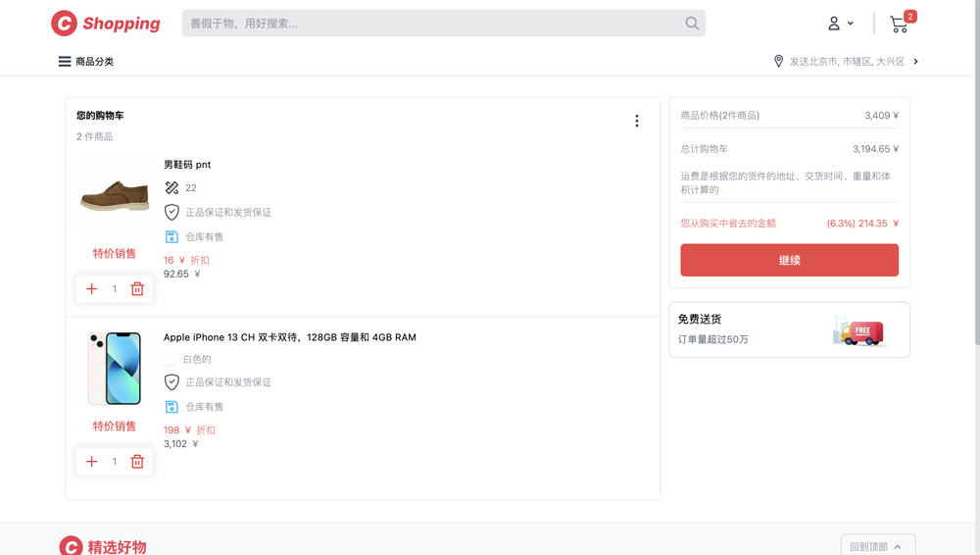Click the savings amount (6.3%) 214.35 ¥
The image size is (980, 555).
pos(862,224)
